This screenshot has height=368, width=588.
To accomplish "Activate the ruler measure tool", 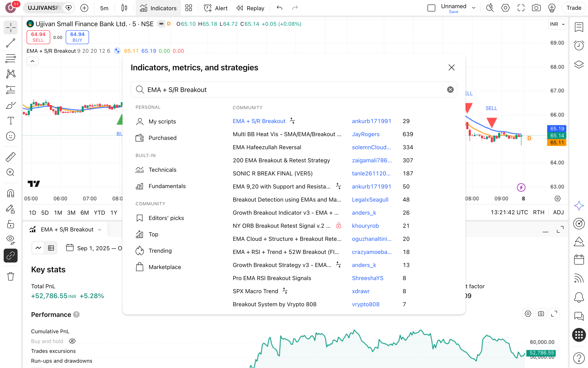I will (10, 157).
